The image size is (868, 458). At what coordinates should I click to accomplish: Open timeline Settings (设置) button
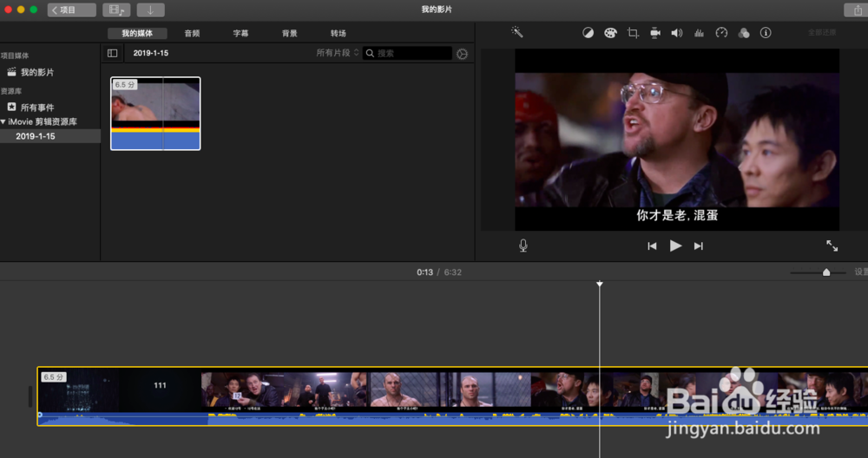[861, 272]
